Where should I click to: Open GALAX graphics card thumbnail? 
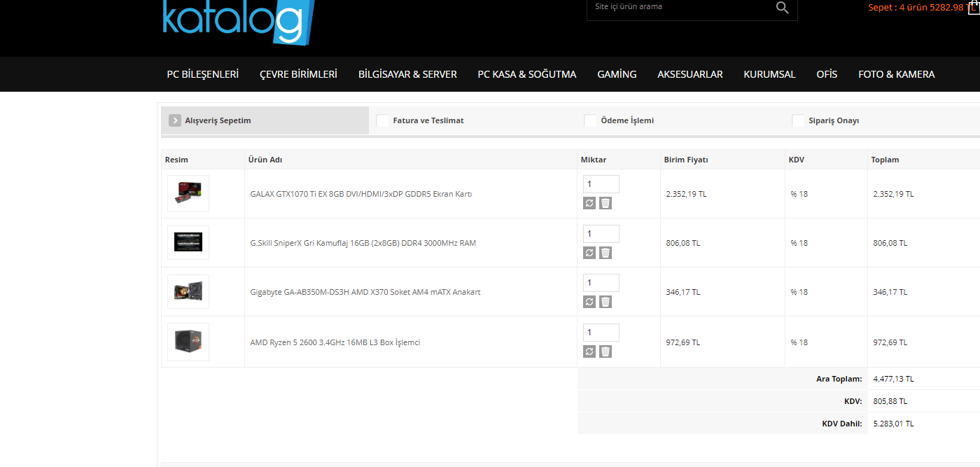188,193
